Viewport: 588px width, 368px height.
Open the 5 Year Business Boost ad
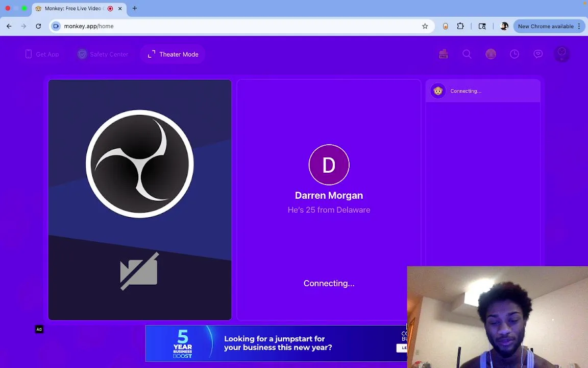click(x=276, y=343)
